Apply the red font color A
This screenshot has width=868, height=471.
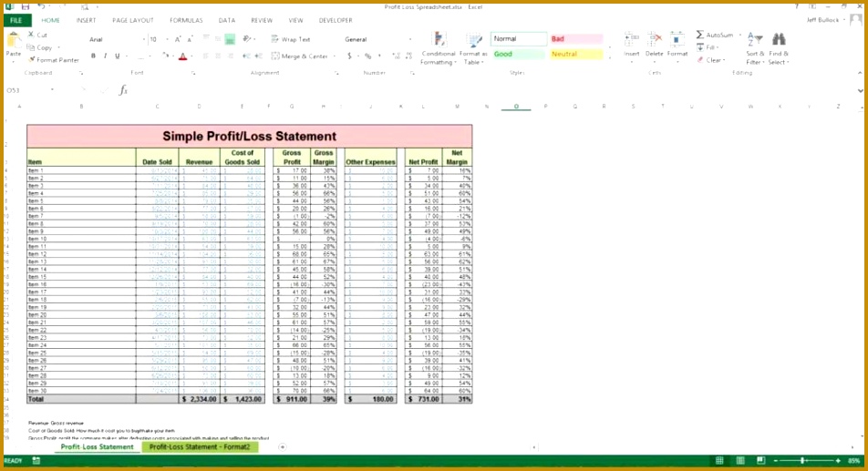pyautogui.click(x=182, y=56)
